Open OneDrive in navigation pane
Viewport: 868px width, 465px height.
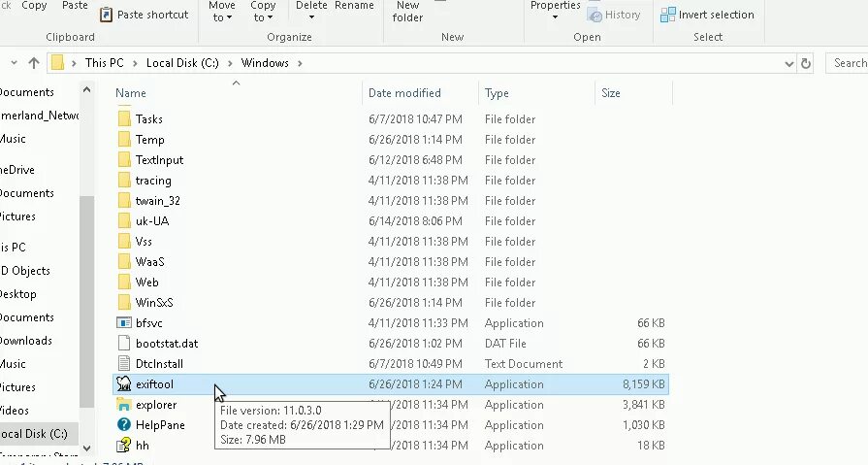point(17,170)
